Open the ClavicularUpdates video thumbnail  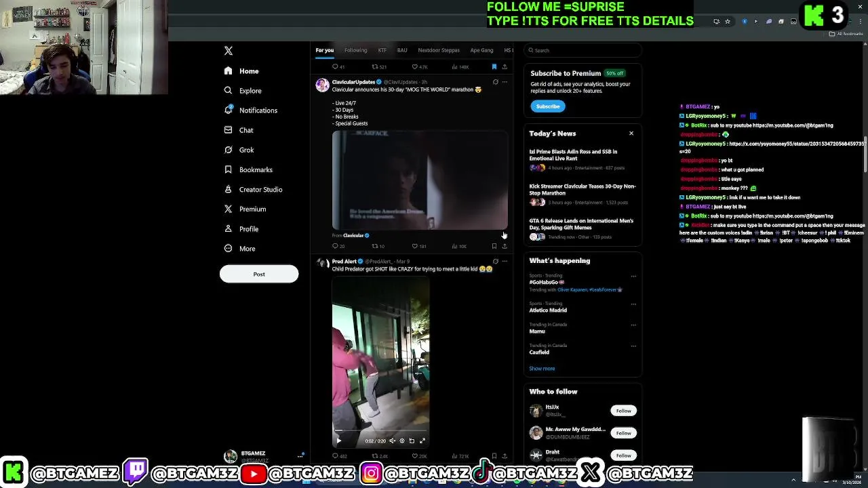point(420,180)
